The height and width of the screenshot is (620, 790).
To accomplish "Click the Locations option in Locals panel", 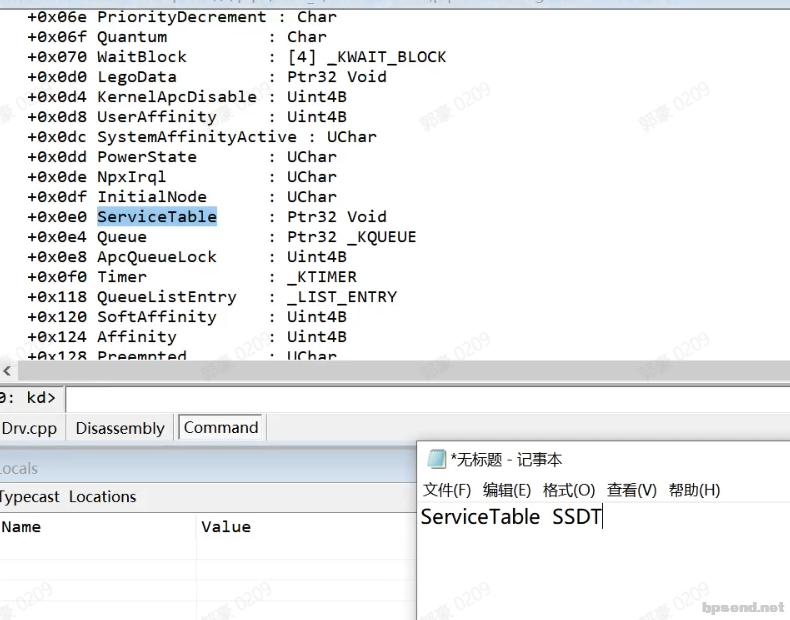I will click(103, 497).
